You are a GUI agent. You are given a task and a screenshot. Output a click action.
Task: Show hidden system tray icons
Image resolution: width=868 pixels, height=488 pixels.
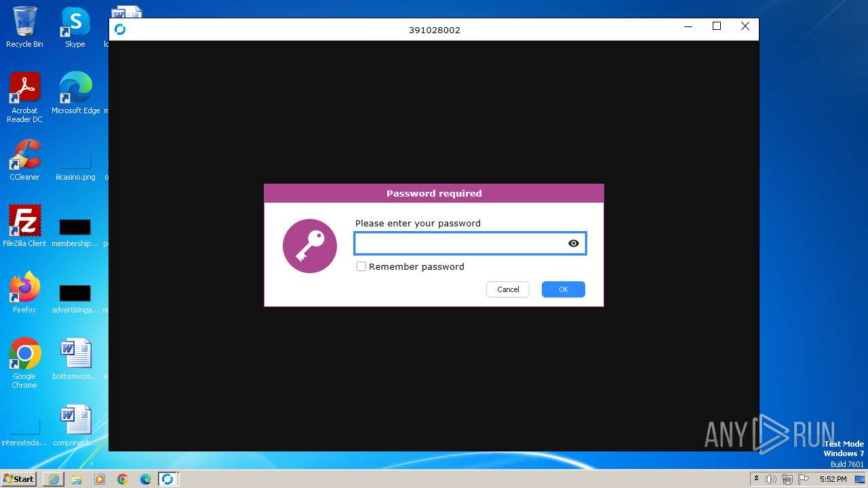[x=756, y=479]
